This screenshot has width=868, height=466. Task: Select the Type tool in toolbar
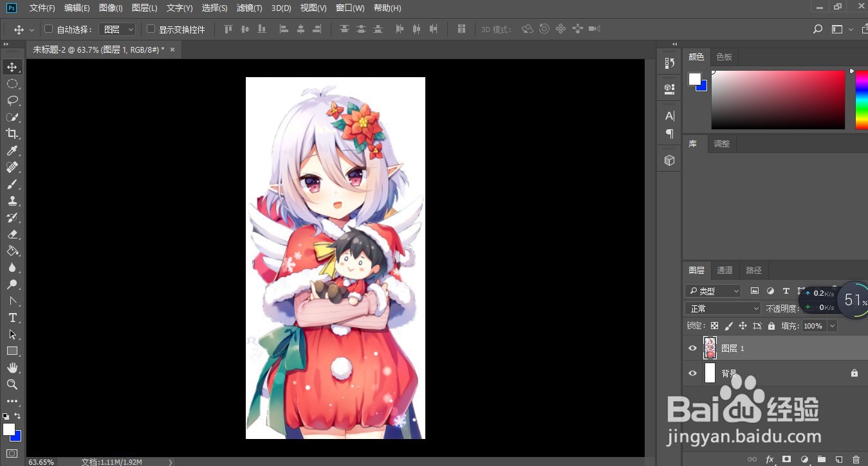tap(12, 318)
